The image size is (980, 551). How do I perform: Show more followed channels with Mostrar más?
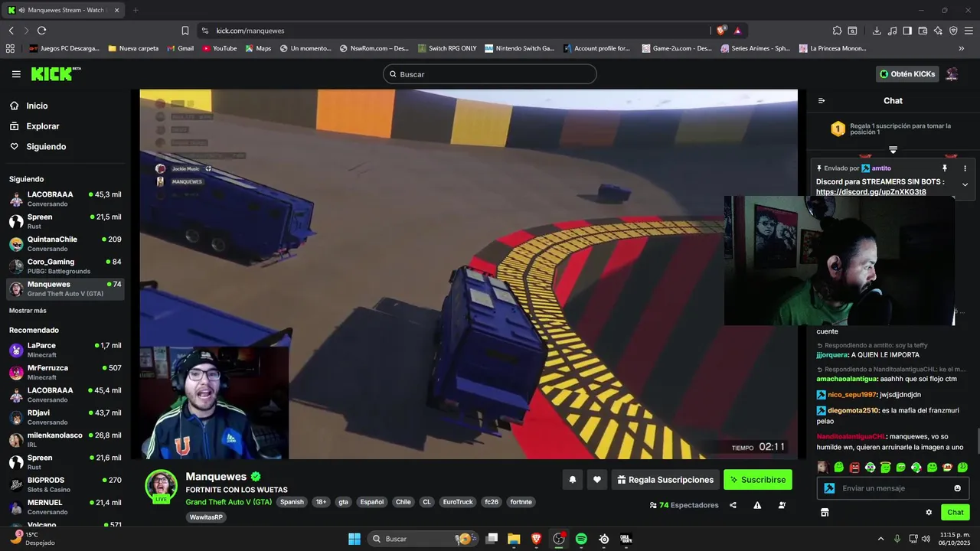[x=28, y=311]
